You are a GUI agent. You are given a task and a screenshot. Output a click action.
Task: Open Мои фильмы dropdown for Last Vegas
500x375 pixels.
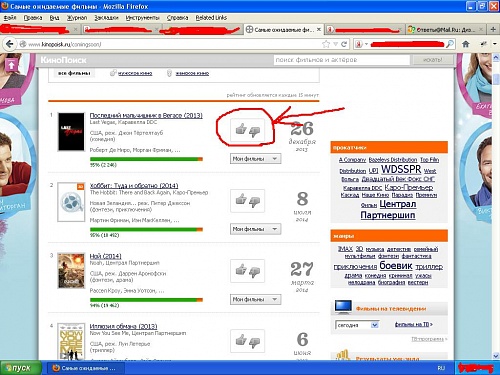tap(255, 159)
